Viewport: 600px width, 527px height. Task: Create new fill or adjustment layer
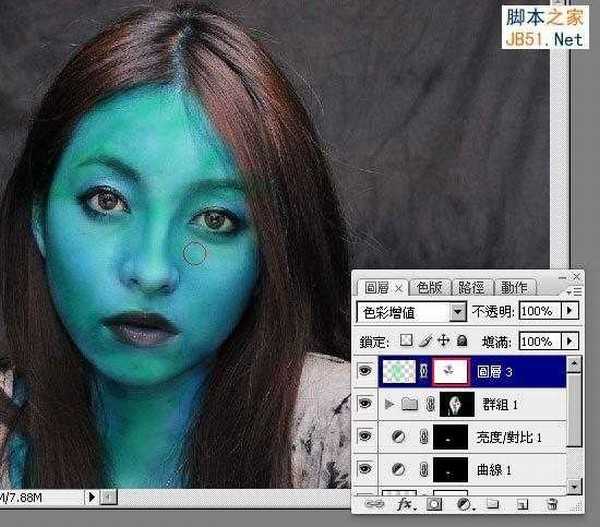click(463, 507)
